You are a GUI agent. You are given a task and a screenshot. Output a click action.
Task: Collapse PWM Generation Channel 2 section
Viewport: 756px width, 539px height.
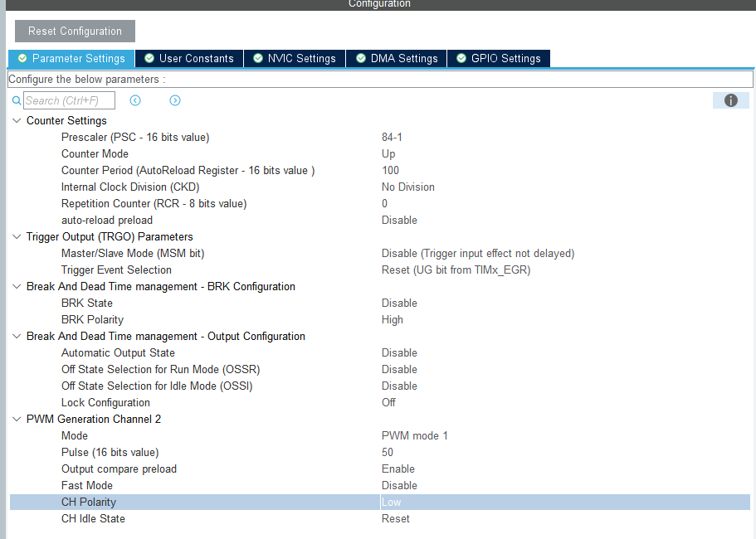click(x=17, y=419)
